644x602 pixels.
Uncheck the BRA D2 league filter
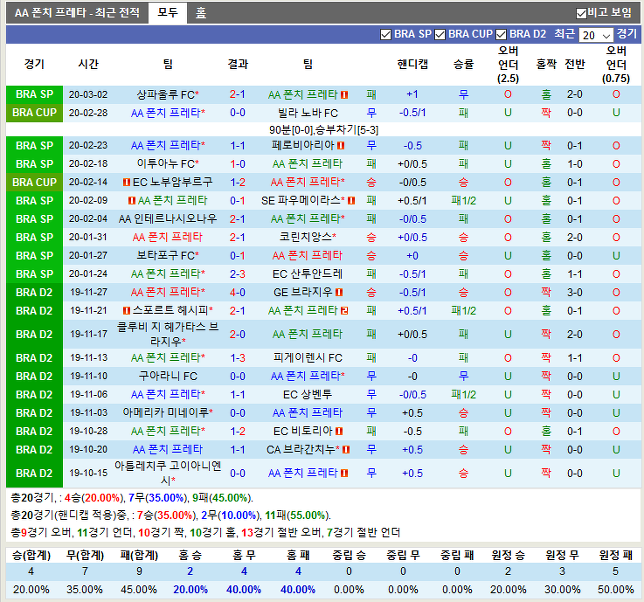(501, 35)
